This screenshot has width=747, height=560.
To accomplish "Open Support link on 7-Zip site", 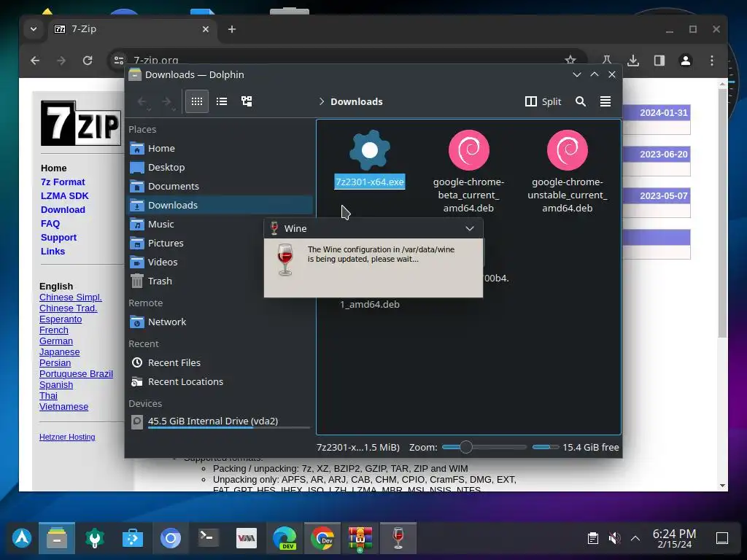I will click(x=58, y=237).
